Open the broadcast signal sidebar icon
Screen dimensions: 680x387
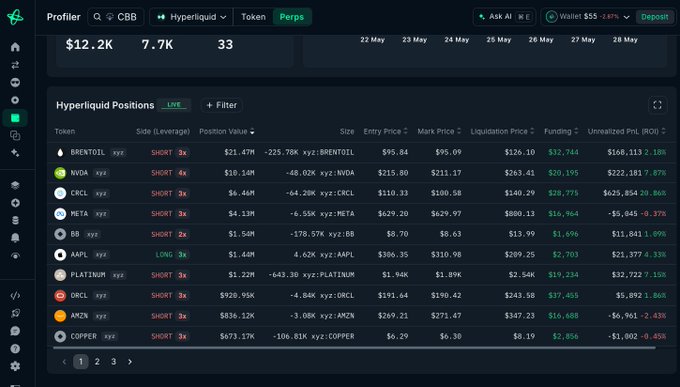click(x=15, y=256)
